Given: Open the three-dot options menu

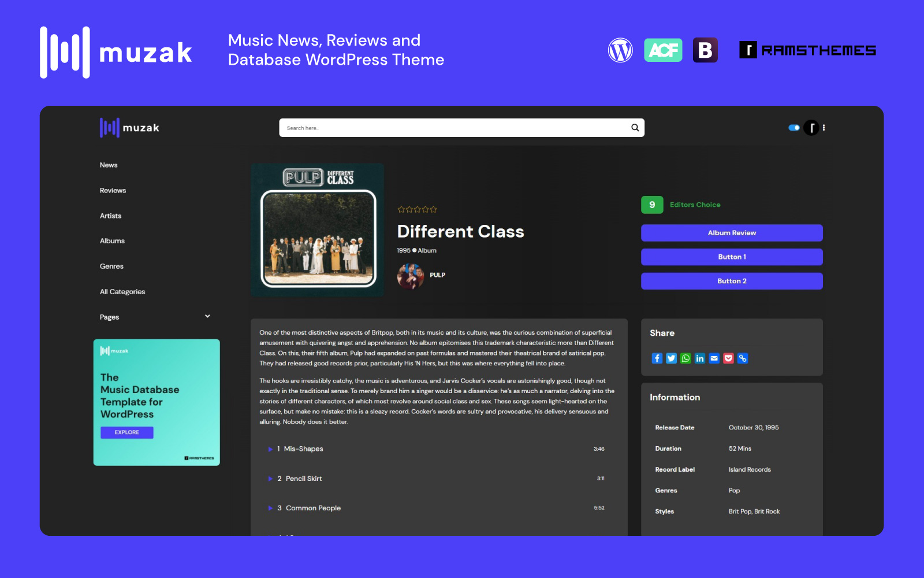Looking at the screenshot, I should (824, 128).
